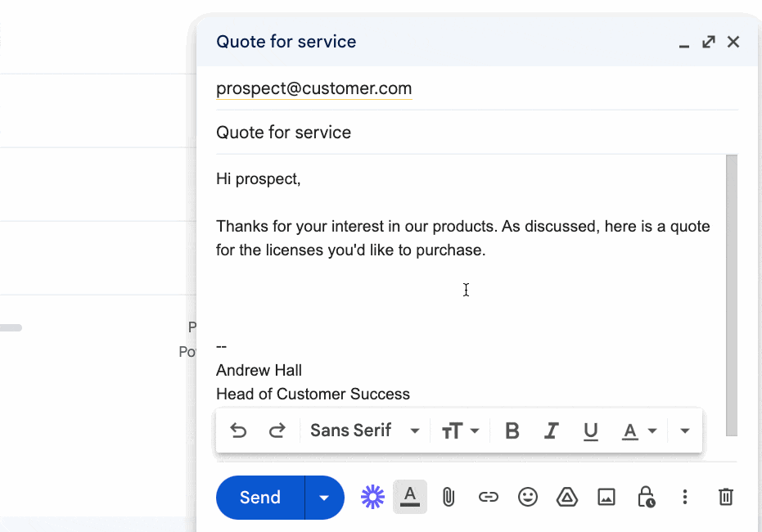Open the Sans Serif font dropdown
The image size is (762, 532).
(365, 431)
